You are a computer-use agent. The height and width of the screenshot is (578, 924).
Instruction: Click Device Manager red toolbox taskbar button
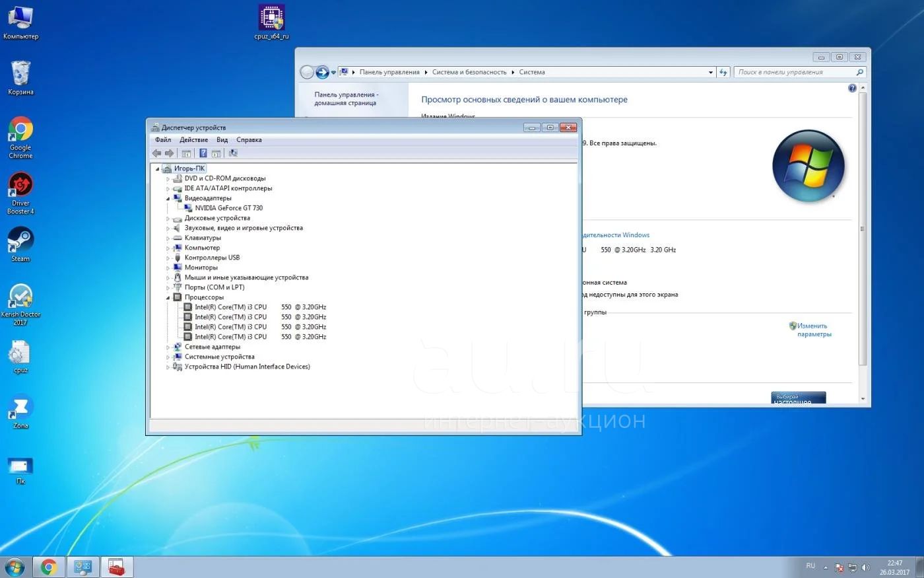click(x=117, y=567)
